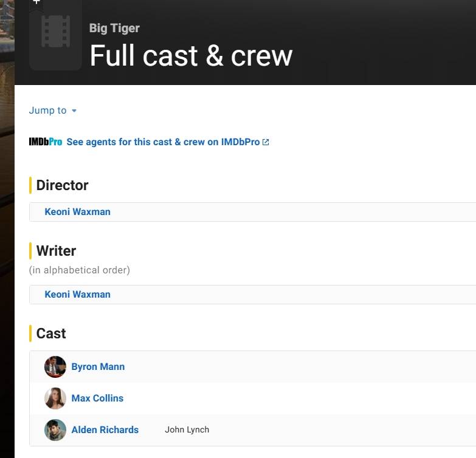Viewport: 476px width, 458px height.
Task: Click the Writer section heading
Action: pos(56,251)
